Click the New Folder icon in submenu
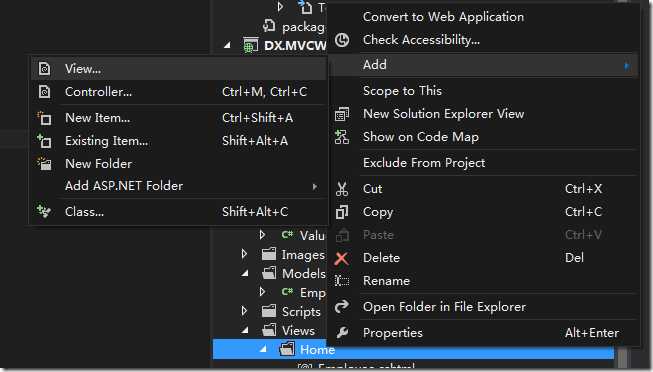653x372 pixels. click(44, 163)
